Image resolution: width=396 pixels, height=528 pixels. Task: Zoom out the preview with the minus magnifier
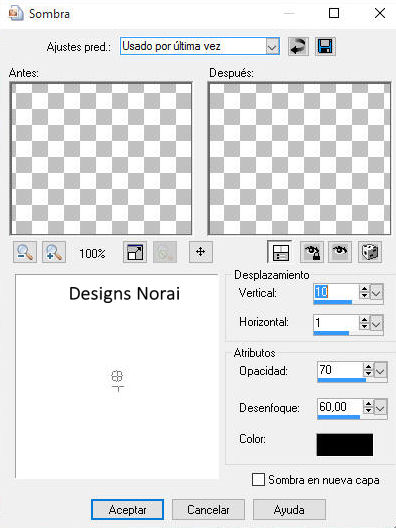coord(25,252)
